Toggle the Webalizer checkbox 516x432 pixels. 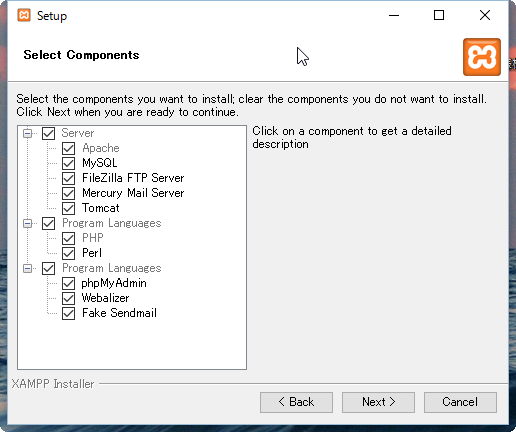pos(68,298)
